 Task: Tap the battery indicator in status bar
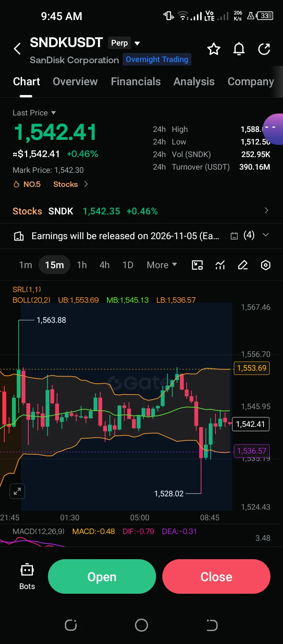[x=265, y=16]
